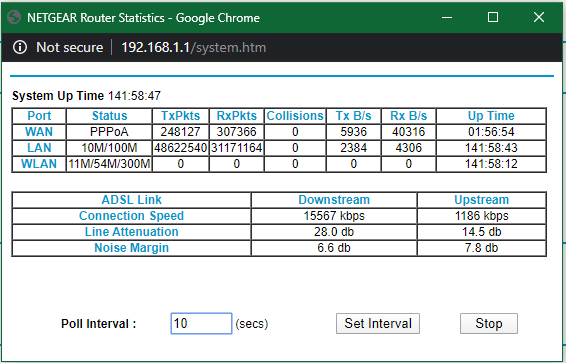
Task: Click downstream speed 15567 kbps
Action: point(334,216)
